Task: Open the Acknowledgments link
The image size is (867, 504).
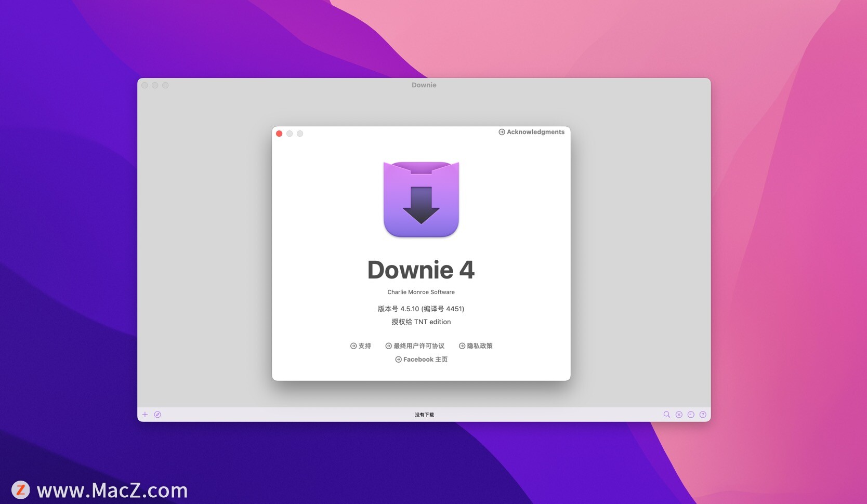Action: [x=531, y=132]
